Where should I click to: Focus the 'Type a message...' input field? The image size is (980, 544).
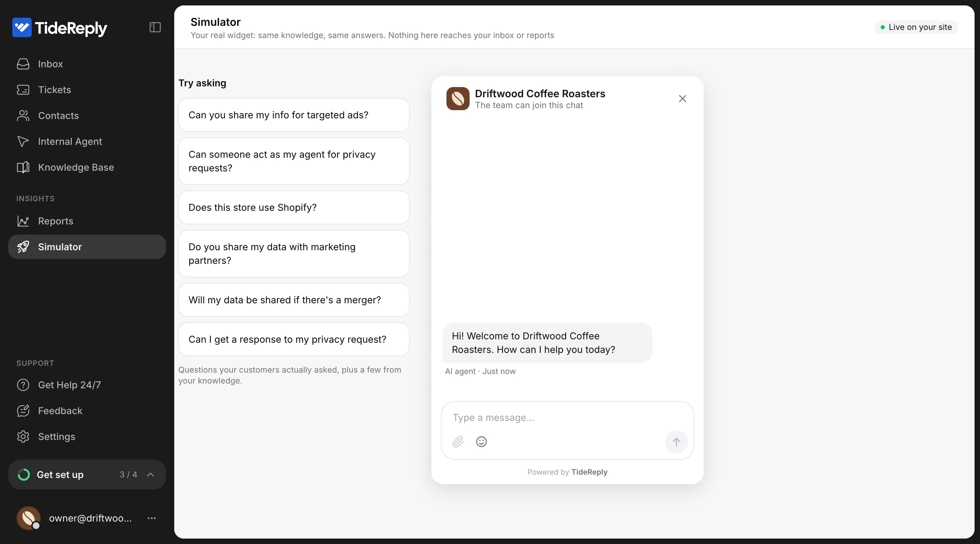click(x=567, y=418)
